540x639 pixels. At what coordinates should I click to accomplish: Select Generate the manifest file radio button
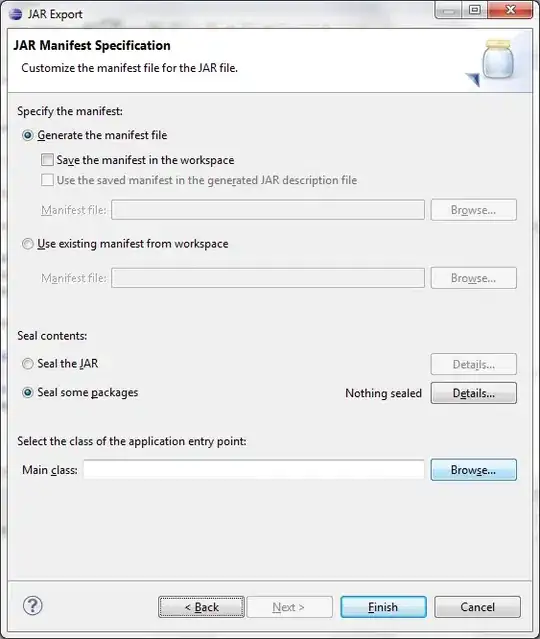pyautogui.click(x=28, y=135)
